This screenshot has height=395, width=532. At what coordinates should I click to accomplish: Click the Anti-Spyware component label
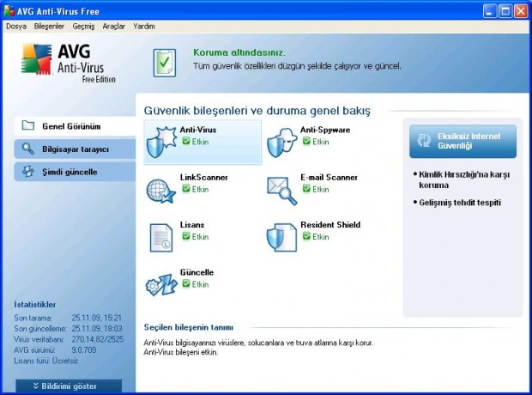[x=325, y=130]
